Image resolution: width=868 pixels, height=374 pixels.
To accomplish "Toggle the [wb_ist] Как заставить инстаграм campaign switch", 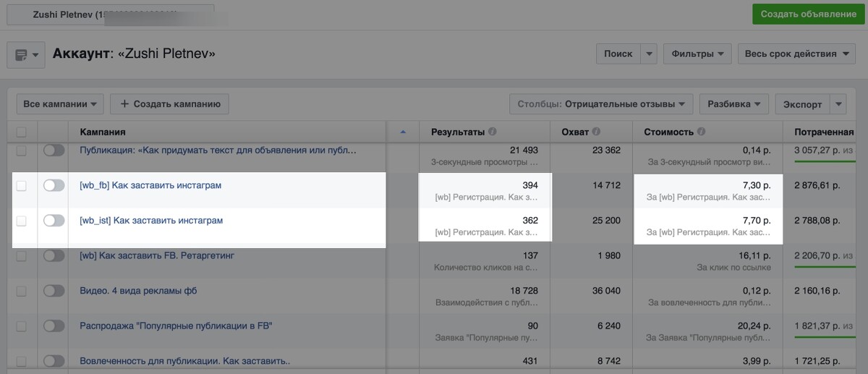I will [x=54, y=221].
